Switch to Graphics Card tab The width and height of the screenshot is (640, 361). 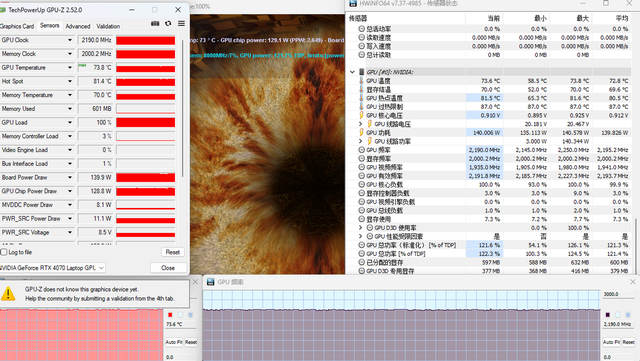17,26
